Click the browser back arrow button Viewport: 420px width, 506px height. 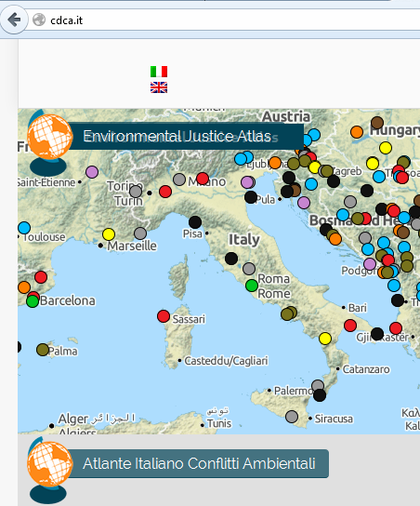coord(14,20)
